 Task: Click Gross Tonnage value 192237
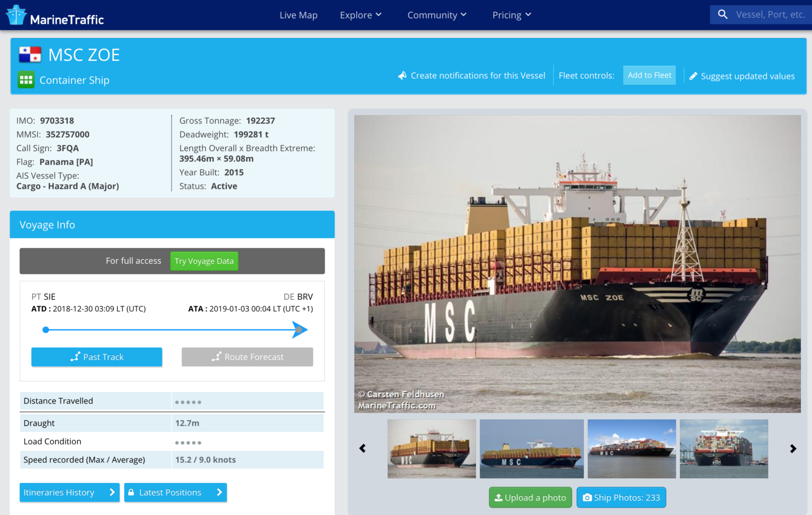(x=260, y=121)
